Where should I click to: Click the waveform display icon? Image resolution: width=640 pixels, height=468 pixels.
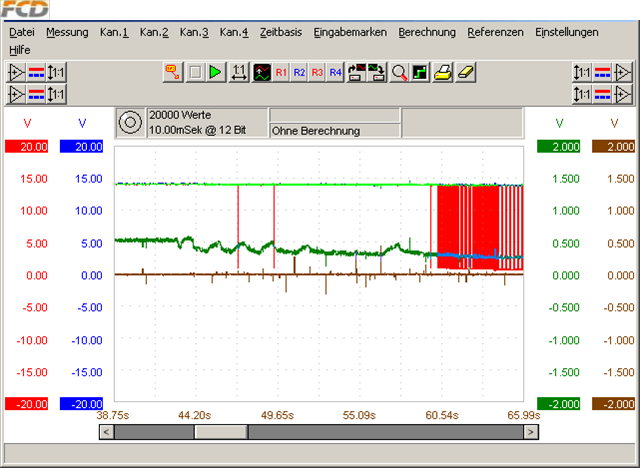tap(261, 72)
